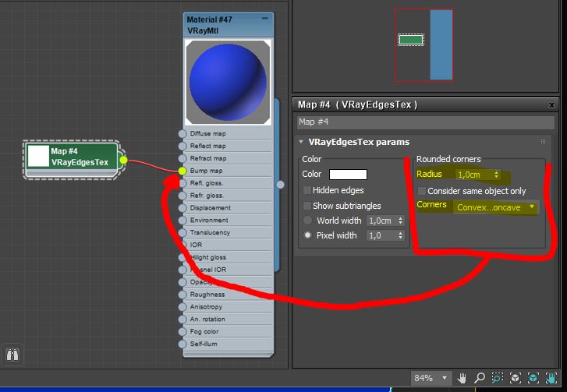The width and height of the screenshot is (567, 392).
Task: Enable the Hidden edges checkbox
Action: coord(307,190)
